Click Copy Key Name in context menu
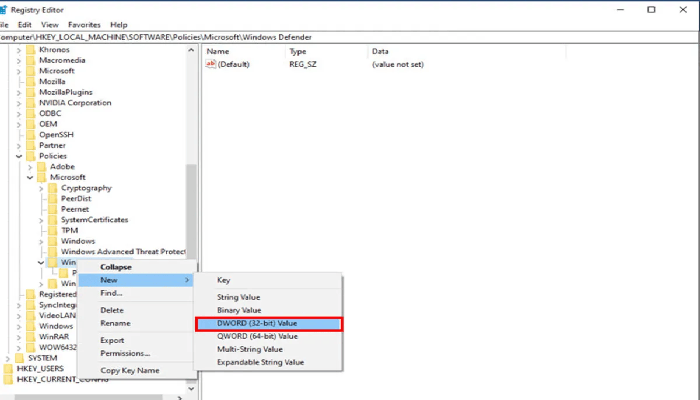The image size is (700, 400). click(130, 370)
